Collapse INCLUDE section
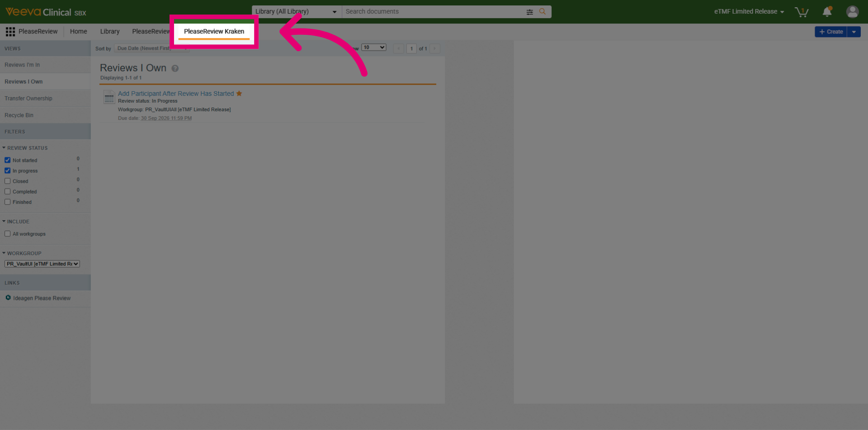Viewport: 868px width, 430px height. tap(16, 222)
